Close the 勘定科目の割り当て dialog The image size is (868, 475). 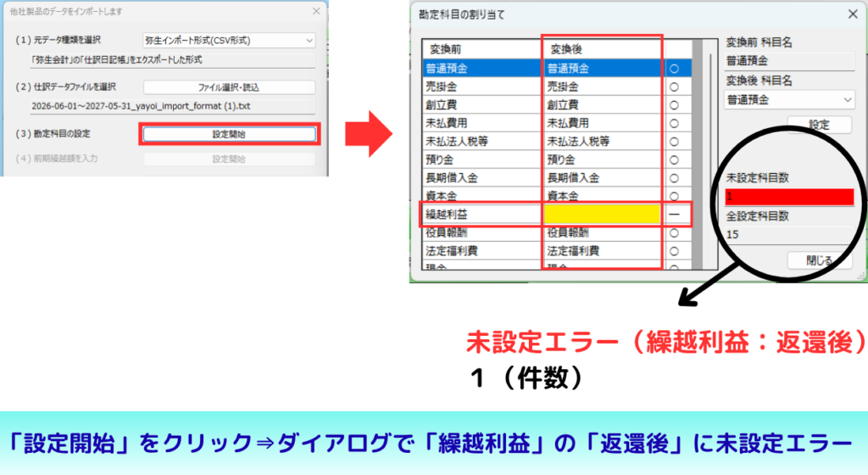pyautogui.click(x=853, y=14)
